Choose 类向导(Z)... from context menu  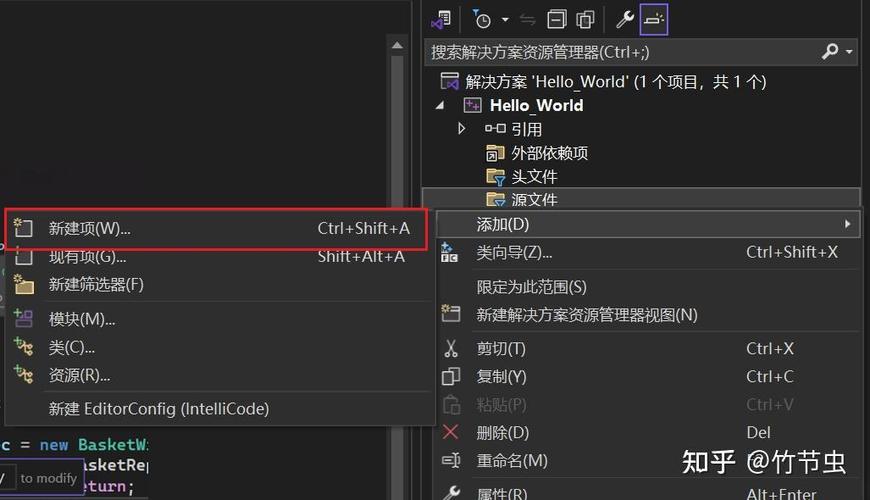tap(648, 252)
